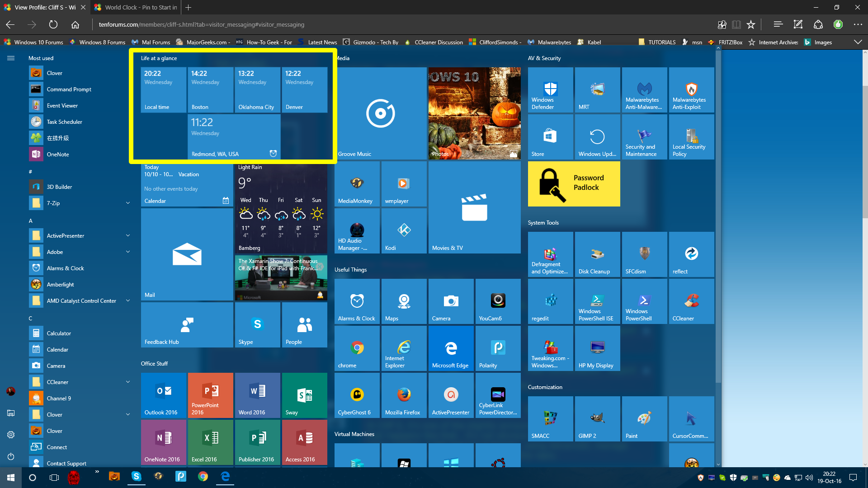Open Windows 10 Forums favorites link
868x488 pixels.
[x=33, y=42]
